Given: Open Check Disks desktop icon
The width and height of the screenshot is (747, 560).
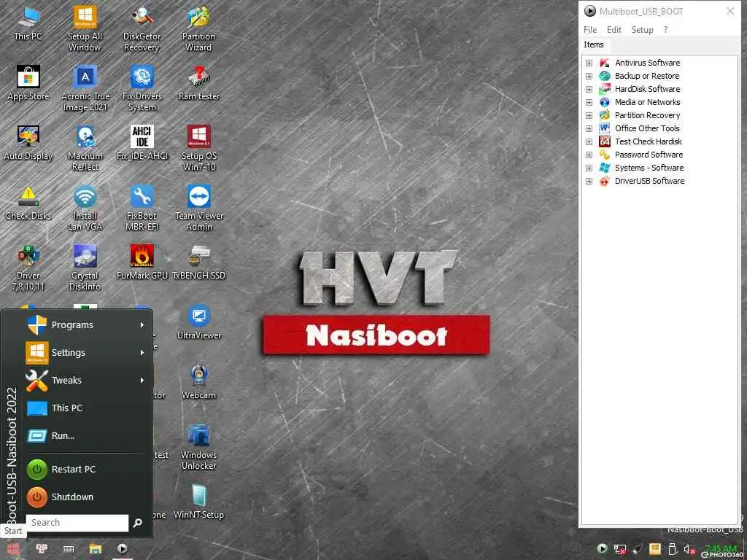Looking at the screenshot, I should click(x=28, y=203).
